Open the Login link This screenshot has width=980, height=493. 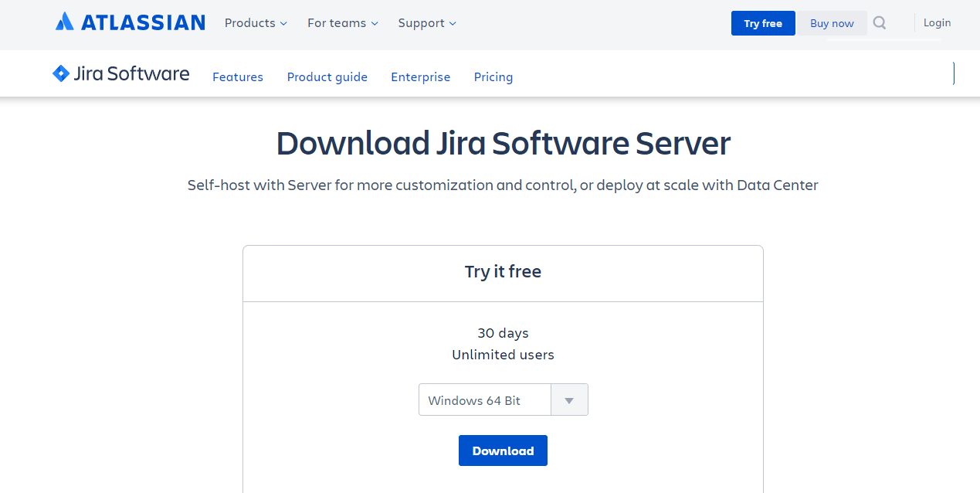937,22
